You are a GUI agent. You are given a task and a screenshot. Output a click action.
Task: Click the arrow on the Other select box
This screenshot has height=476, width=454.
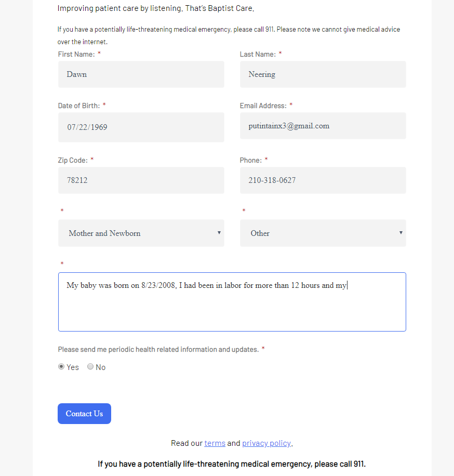(x=400, y=233)
